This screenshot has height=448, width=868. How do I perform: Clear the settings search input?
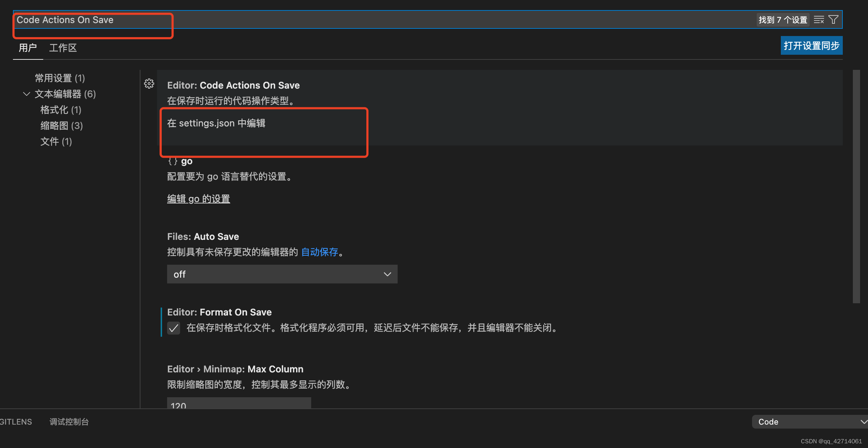click(x=819, y=20)
